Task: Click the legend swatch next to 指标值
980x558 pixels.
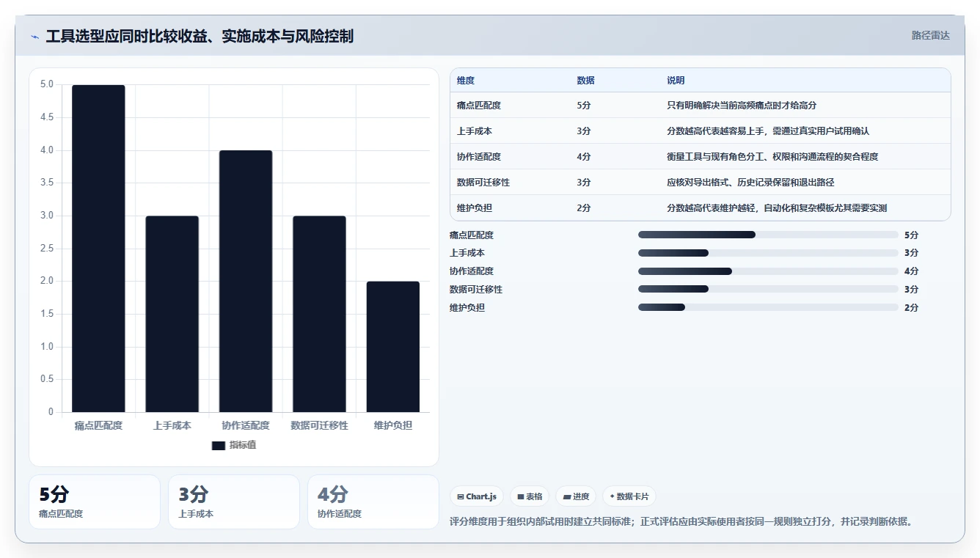Action: 219,445
